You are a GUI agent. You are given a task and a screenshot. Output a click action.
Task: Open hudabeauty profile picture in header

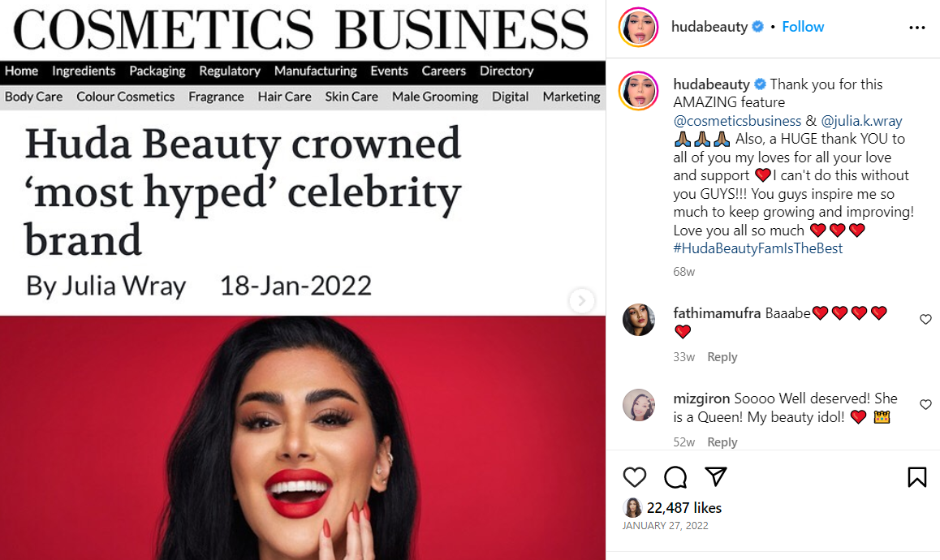639,27
